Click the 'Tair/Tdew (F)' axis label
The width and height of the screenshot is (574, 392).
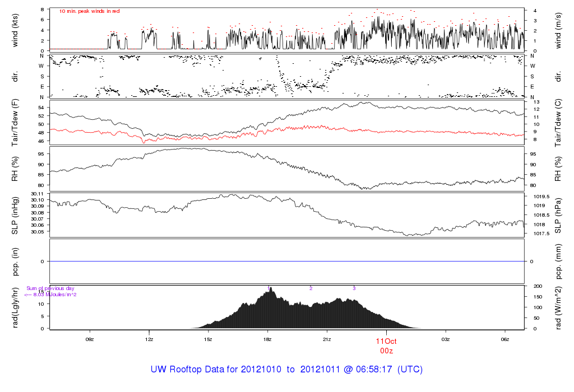(x=15, y=123)
